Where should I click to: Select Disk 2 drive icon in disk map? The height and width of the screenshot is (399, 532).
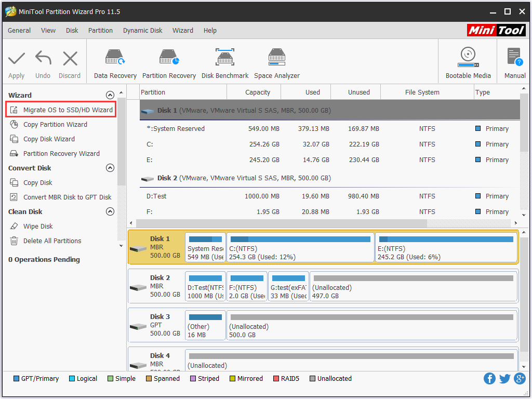(138, 287)
